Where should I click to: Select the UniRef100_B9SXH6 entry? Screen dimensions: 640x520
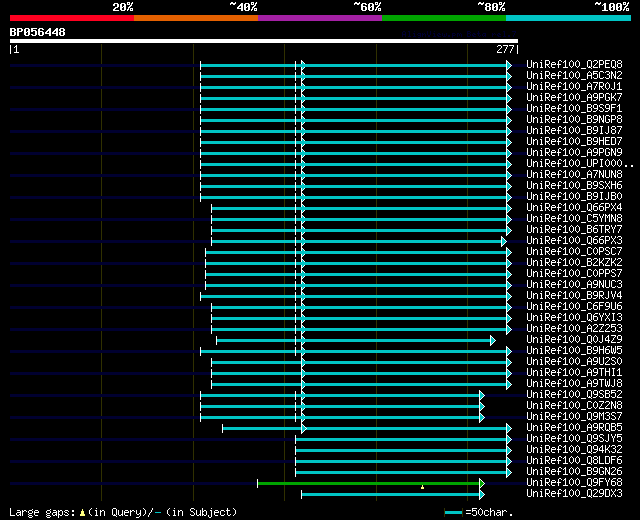(574, 186)
